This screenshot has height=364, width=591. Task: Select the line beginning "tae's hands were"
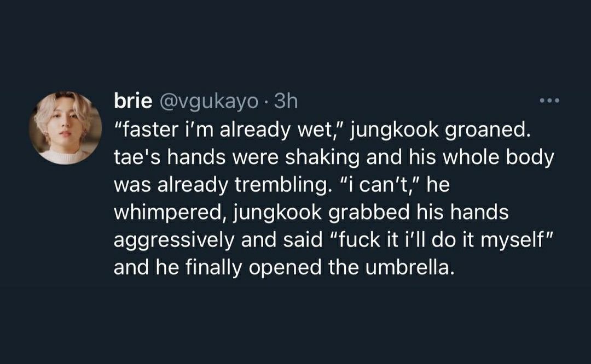coord(334,158)
